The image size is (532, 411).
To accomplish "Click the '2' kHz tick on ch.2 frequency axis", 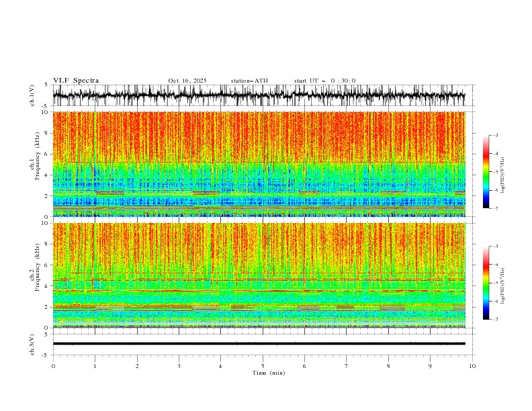I will [x=47, y=307].
